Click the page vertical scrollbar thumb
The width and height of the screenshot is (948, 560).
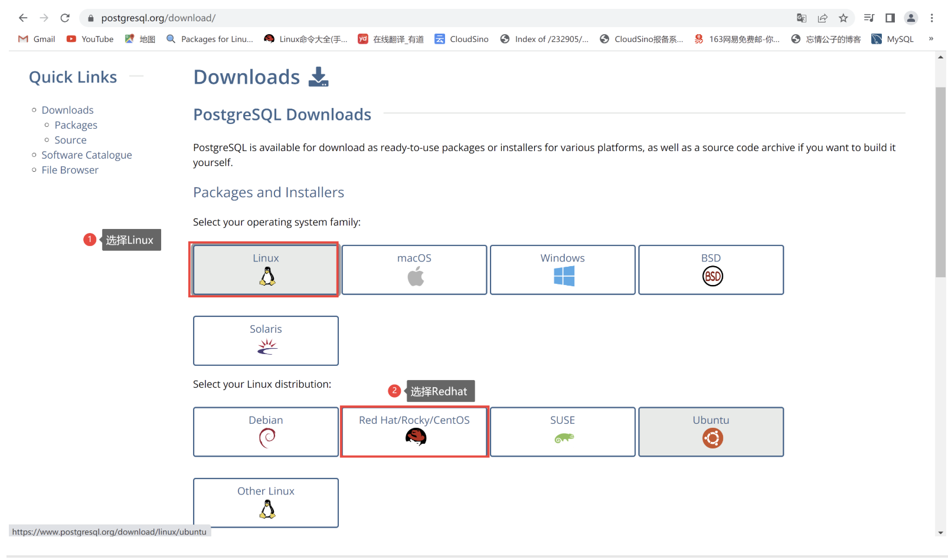[940, 182]
